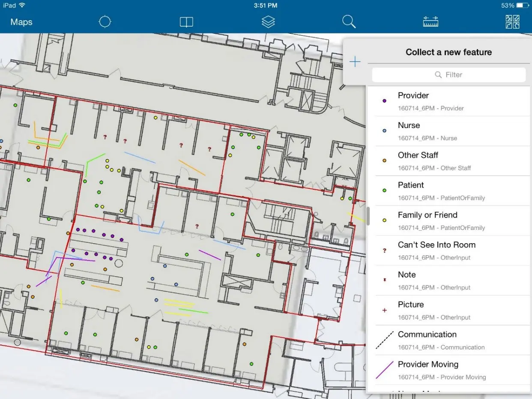The width and height of the screenshot is (532, 399).
Task: Click "160714_6PM - Nurse" subtitle text
Action: click(427, 138)
